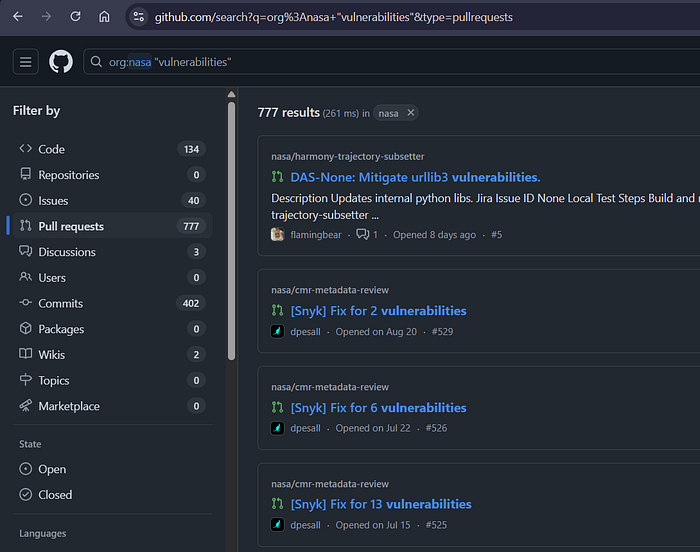This screenshot has height=552, width=700.
Task: Show only Open pull requests
Action: (112, 469)
